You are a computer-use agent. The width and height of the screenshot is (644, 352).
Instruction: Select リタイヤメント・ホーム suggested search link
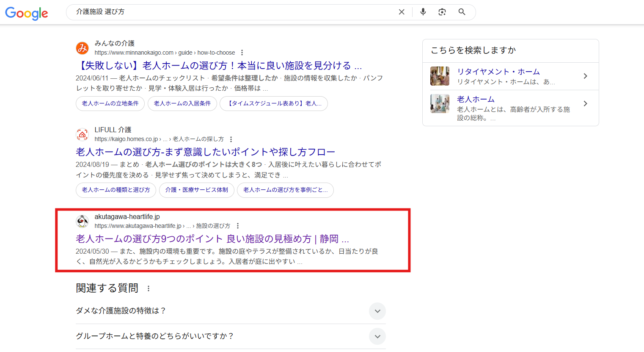[x=498, y=72]
